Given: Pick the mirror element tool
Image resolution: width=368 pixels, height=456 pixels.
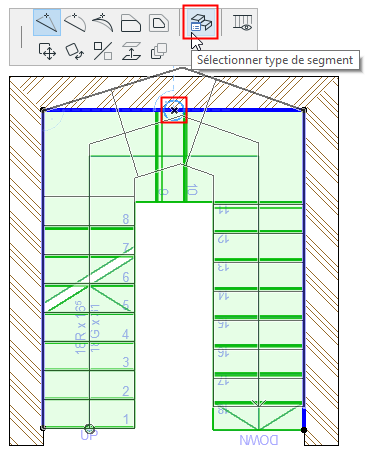Looking at the screenshot, I should coord(103,51).
